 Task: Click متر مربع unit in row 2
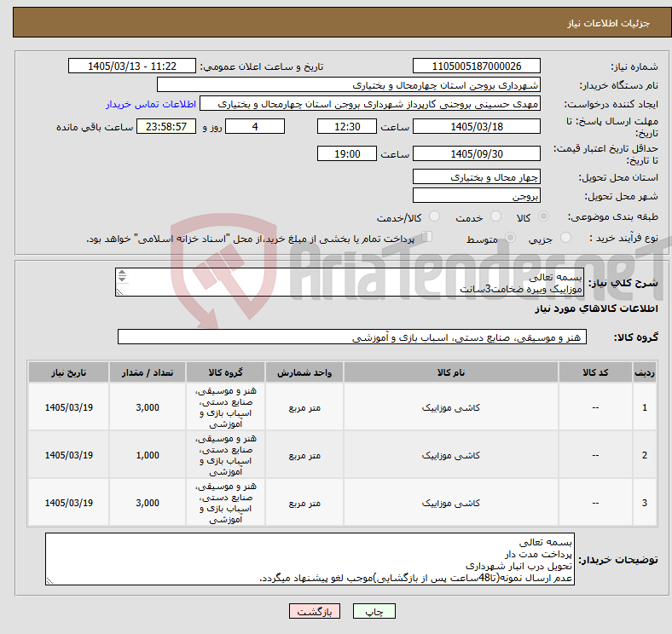[x=304, y=455]
